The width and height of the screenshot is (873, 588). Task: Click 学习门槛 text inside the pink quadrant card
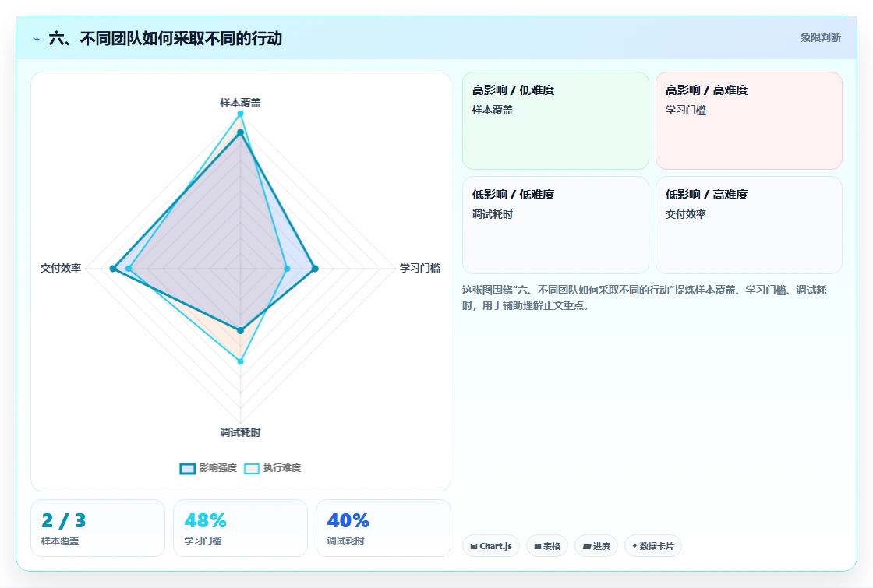coord(686,110)
